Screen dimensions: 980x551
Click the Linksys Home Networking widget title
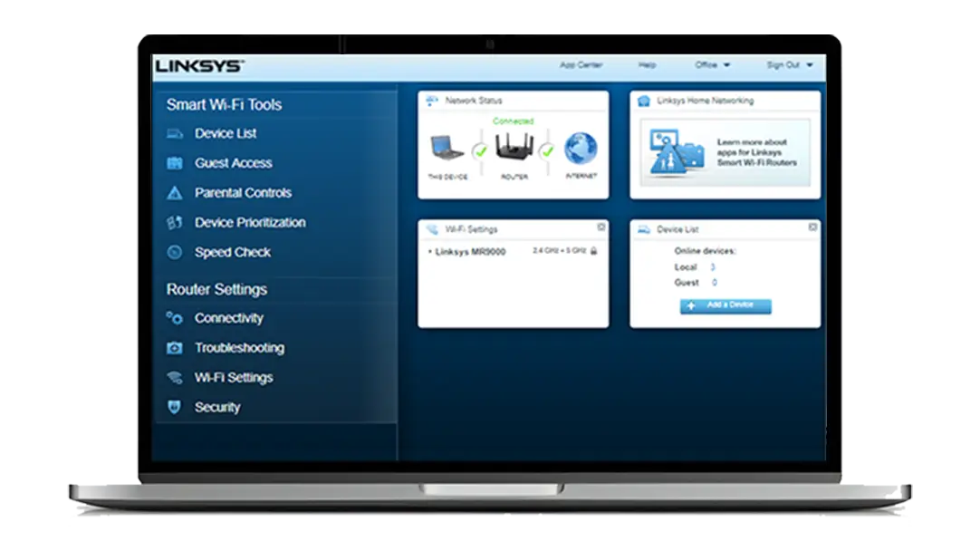coord(705,101)
